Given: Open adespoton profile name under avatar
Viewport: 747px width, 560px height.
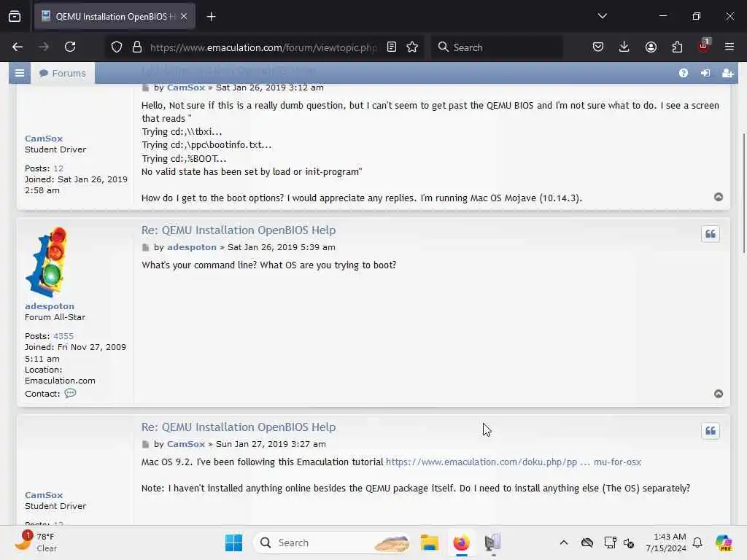Looking at the screenshot, I should point(50,306).
